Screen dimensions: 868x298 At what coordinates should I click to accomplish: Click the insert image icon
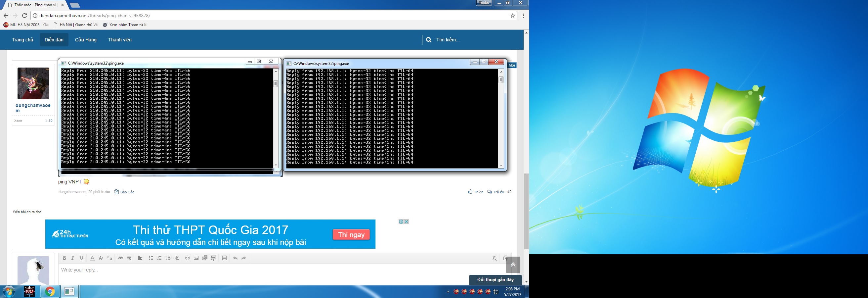pos(196,258)
